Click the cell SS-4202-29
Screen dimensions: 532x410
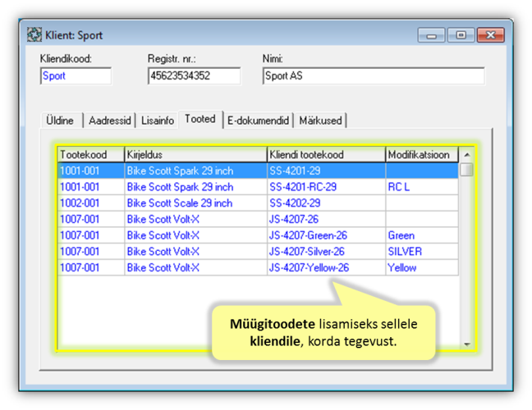[x=327, y=203]
